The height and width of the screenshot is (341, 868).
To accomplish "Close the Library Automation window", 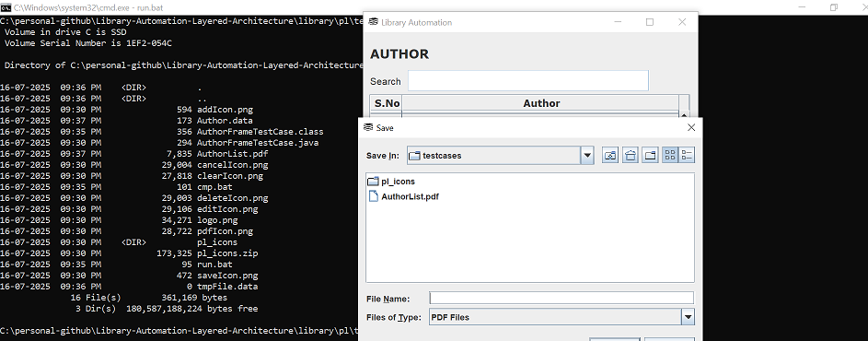I will click(x=682, y=22).
